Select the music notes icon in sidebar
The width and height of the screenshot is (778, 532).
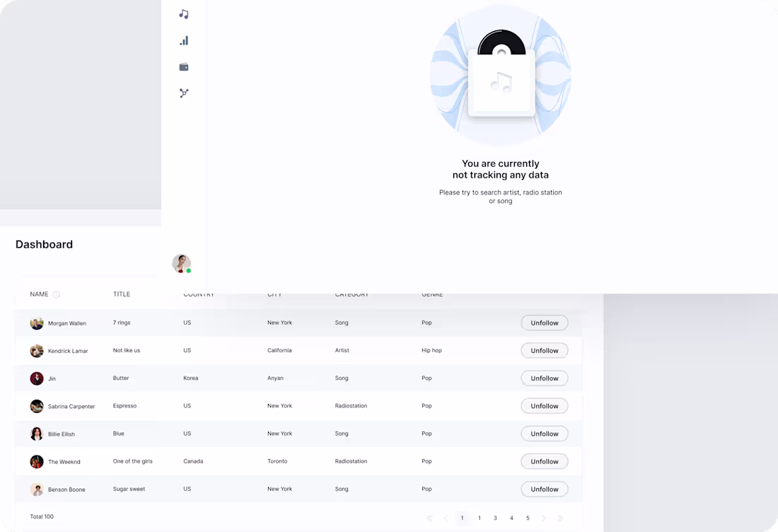[183, 13]
